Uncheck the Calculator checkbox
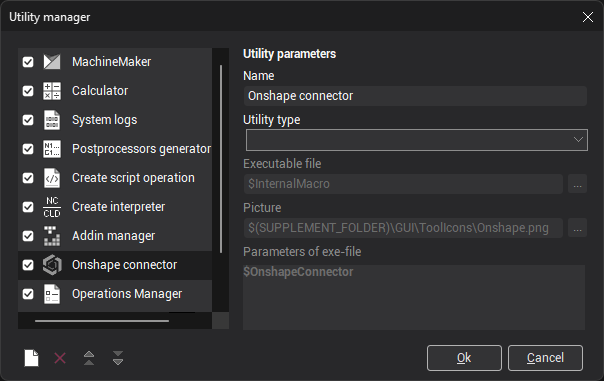Image resolution: width=604 pixels, height=381 pixels. (28, 91)
